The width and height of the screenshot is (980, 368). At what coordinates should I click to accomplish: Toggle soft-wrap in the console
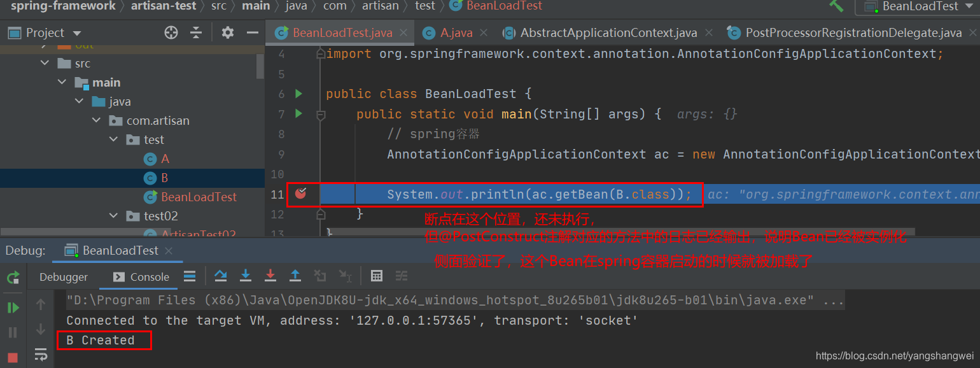41,354
